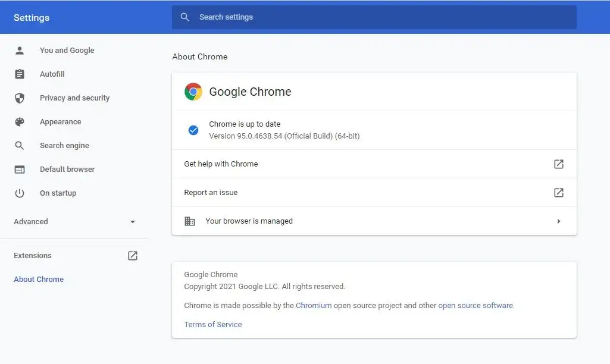Click the Settings title in header
The image size is (610, 364).
pos(32,18)
